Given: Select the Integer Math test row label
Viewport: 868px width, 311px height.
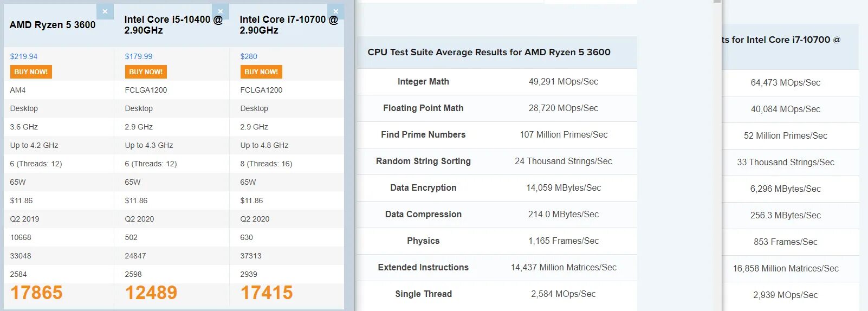Looking at the screenshot, I should click(x=423, y=82).
